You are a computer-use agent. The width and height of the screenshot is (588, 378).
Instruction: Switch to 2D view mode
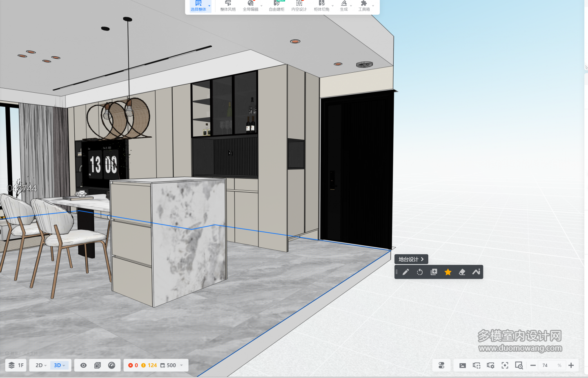click(x=39, y=365)
